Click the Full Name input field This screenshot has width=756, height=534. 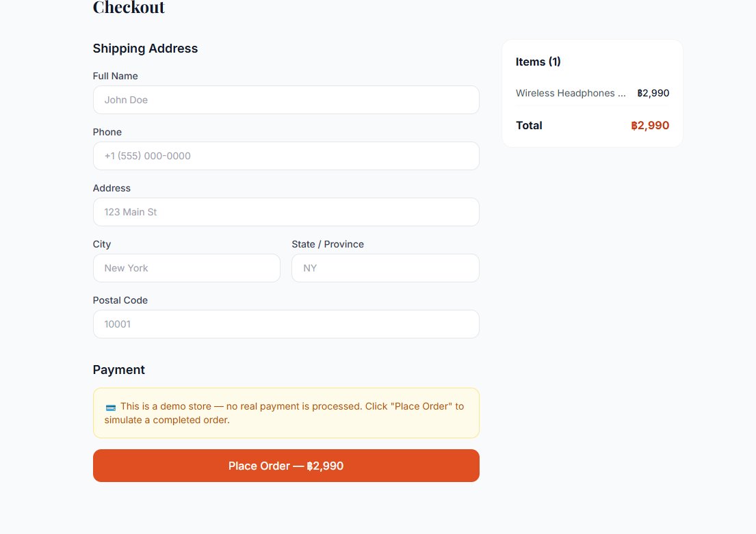click(286, 100)
